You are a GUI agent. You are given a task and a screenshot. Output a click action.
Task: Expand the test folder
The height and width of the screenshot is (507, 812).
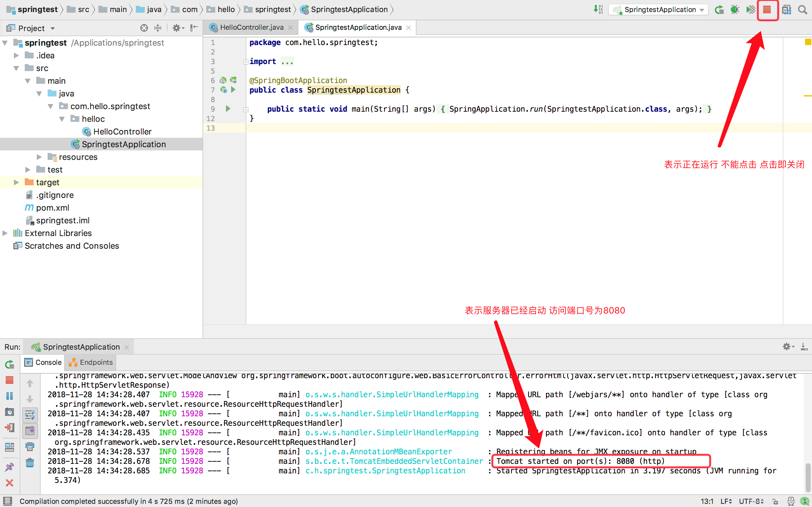[28, 170]
